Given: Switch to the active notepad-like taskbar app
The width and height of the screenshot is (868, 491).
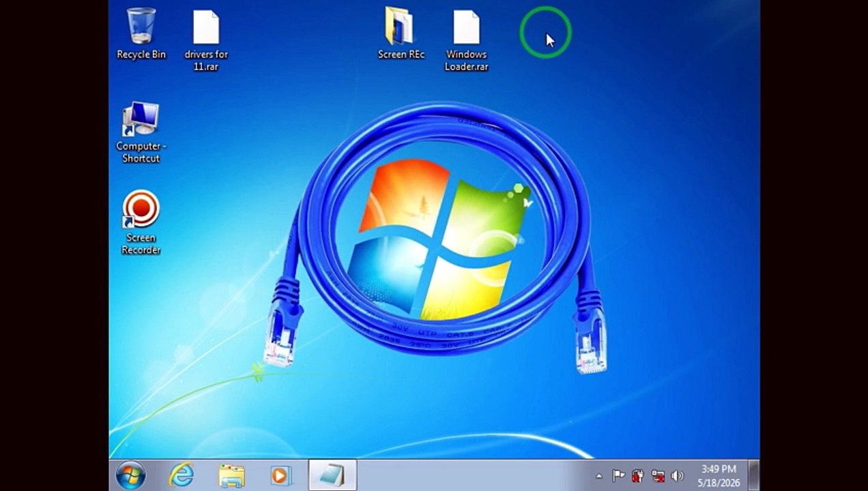Looking at the screenshot, I should click(332, 475).
